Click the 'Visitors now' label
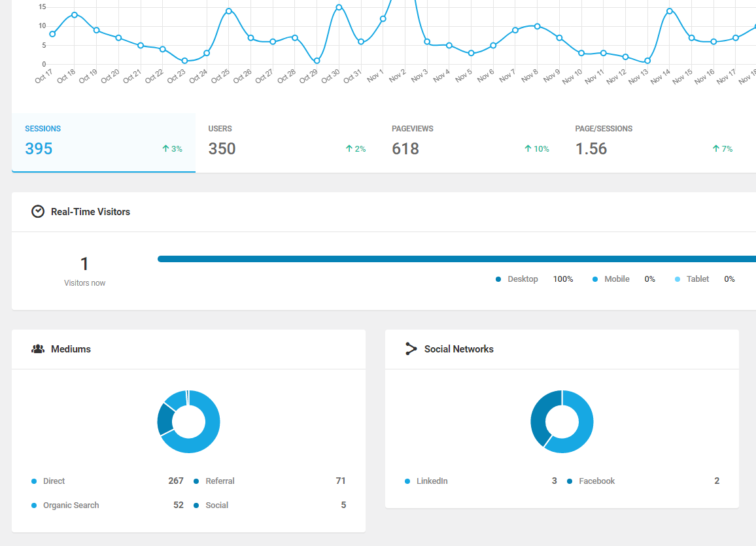 84,283
